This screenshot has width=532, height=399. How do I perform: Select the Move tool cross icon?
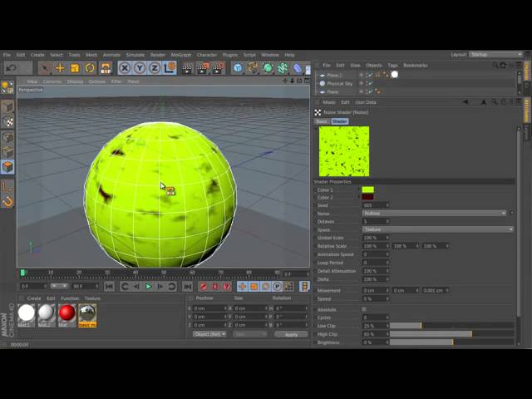pos(60,68)
